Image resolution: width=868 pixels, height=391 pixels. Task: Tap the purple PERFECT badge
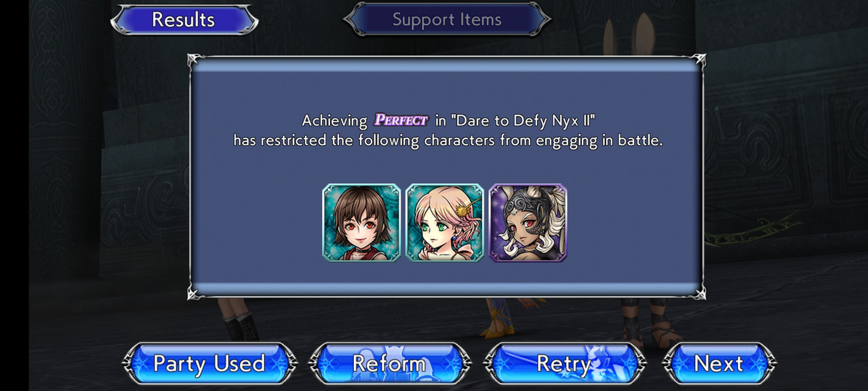click(401, 121)
